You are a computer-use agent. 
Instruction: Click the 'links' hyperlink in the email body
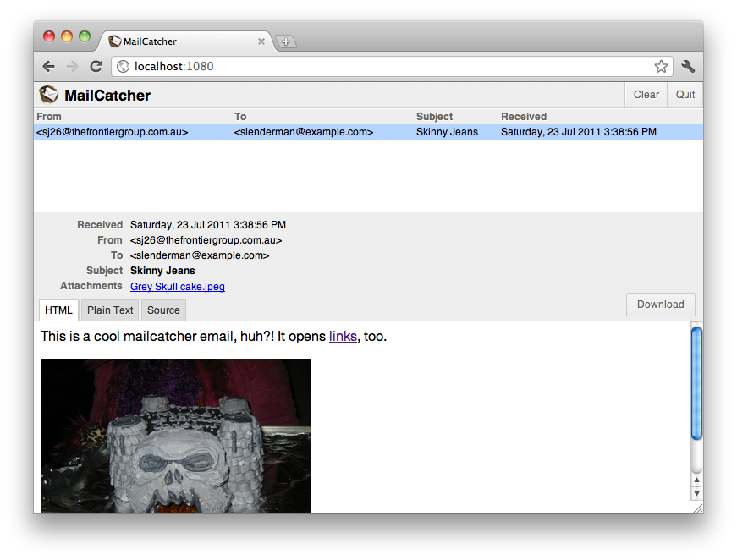point(343,336)
